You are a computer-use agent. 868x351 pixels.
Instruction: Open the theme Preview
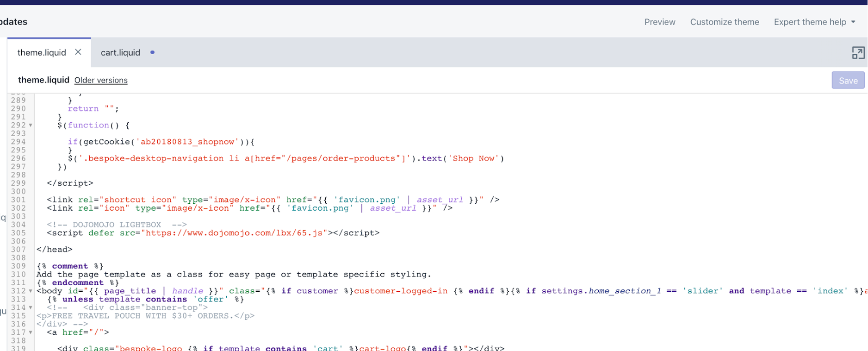point(660,22)
